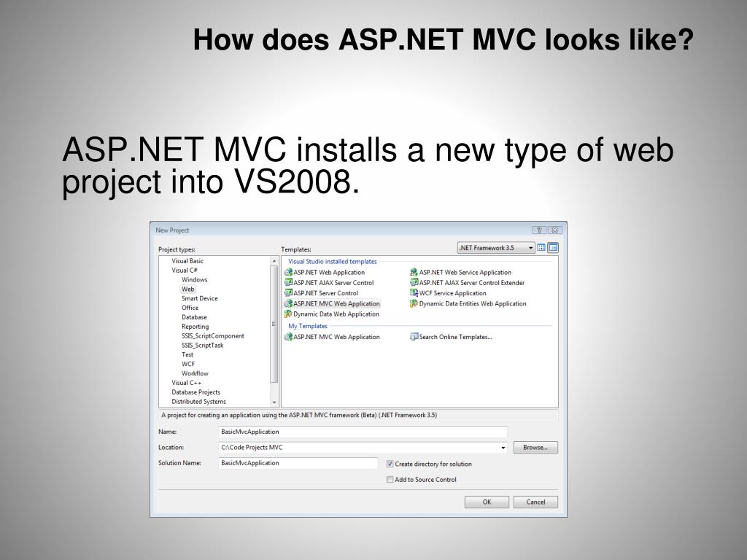Image resolution: width=747 pixels, height=560 pixels.
Task: Select Web project type
Action: click(187, 289)
